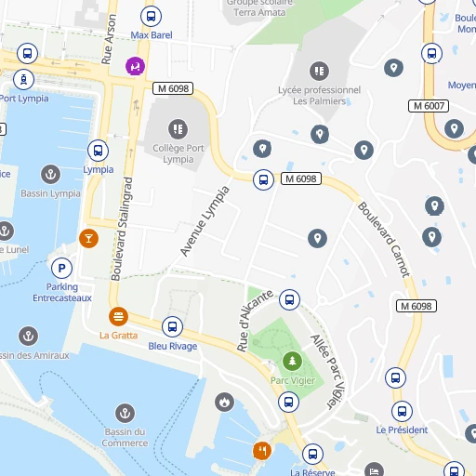The height and width of the screenshot is (476, 476).
Task: Click the fire station flame icon
Action: click(224, 402)
